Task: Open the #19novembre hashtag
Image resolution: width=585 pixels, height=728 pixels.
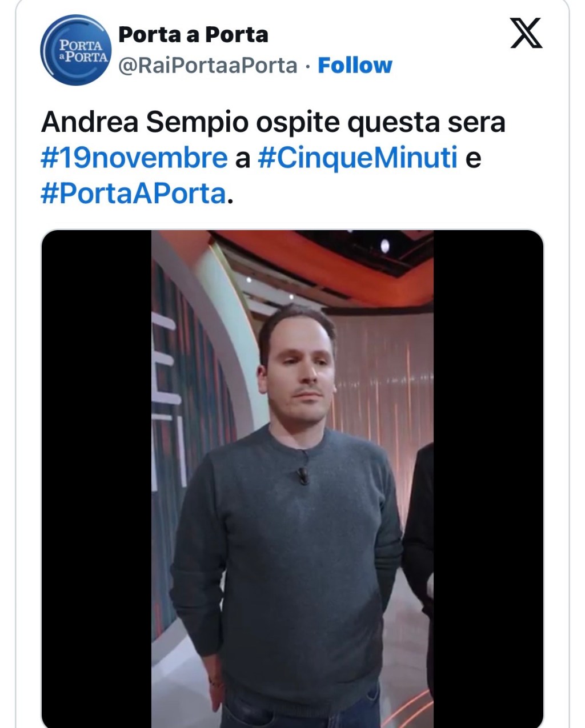Action: point(134,158)
